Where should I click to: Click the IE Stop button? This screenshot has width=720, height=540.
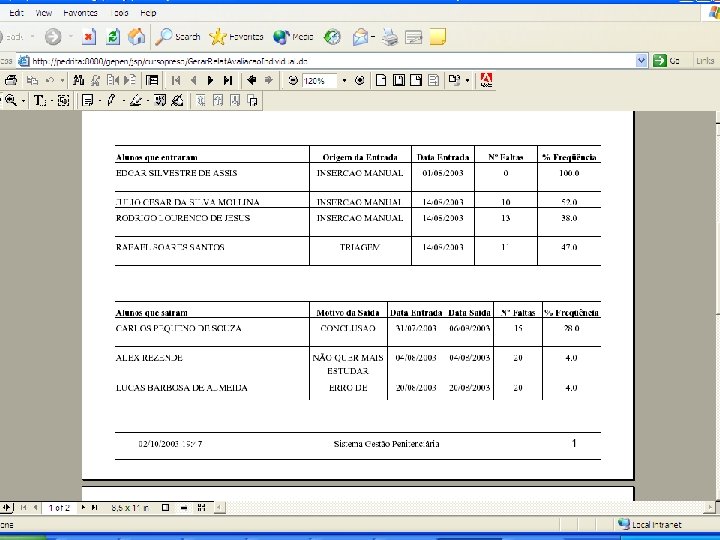click(89, 37)
